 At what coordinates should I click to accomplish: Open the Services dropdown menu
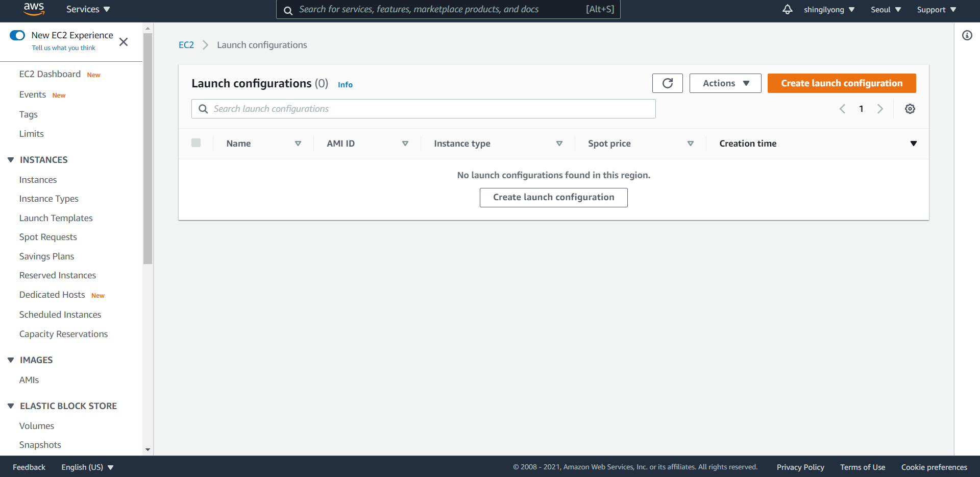[x=88, y=9]
